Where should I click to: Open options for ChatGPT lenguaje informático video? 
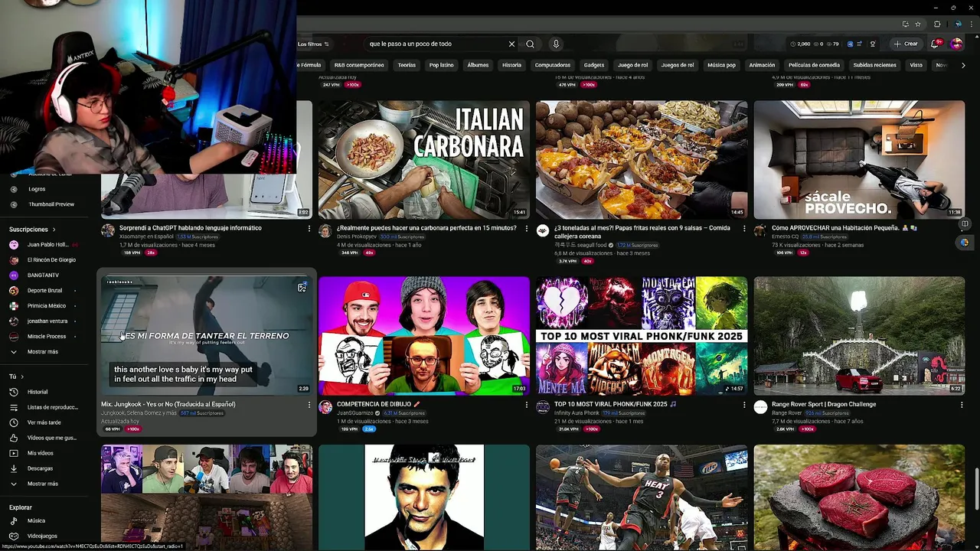309,228
